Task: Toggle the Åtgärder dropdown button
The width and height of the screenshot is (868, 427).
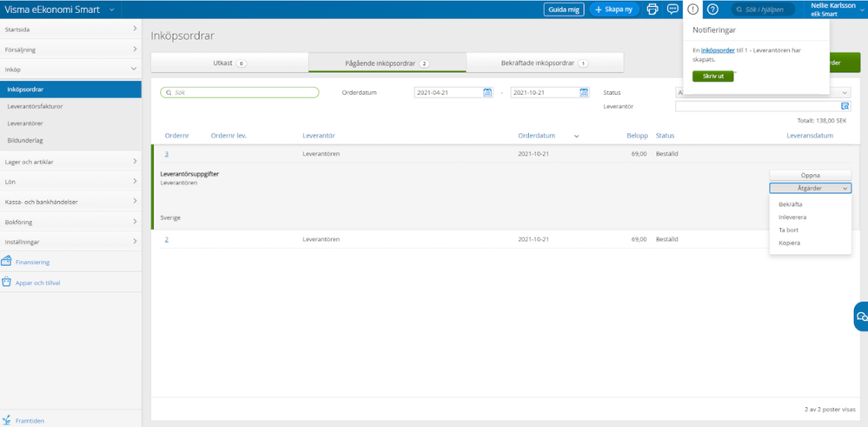Action: tap(810, 189)
